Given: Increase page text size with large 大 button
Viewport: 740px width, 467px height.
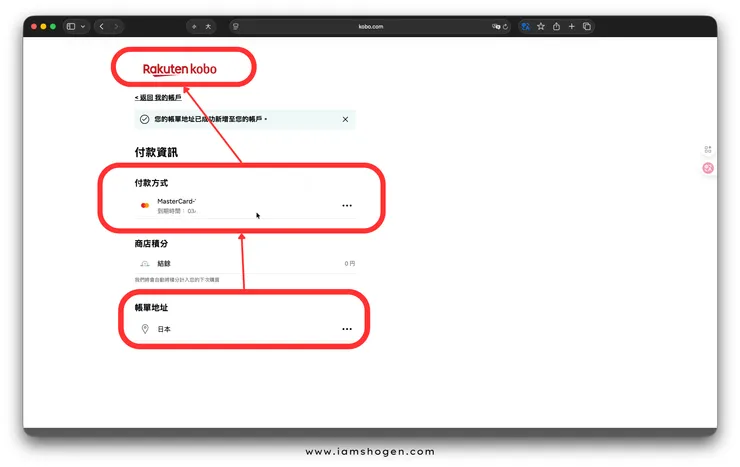Looking at the screenshot, I should pyautogui.click(x=208, y=26).
